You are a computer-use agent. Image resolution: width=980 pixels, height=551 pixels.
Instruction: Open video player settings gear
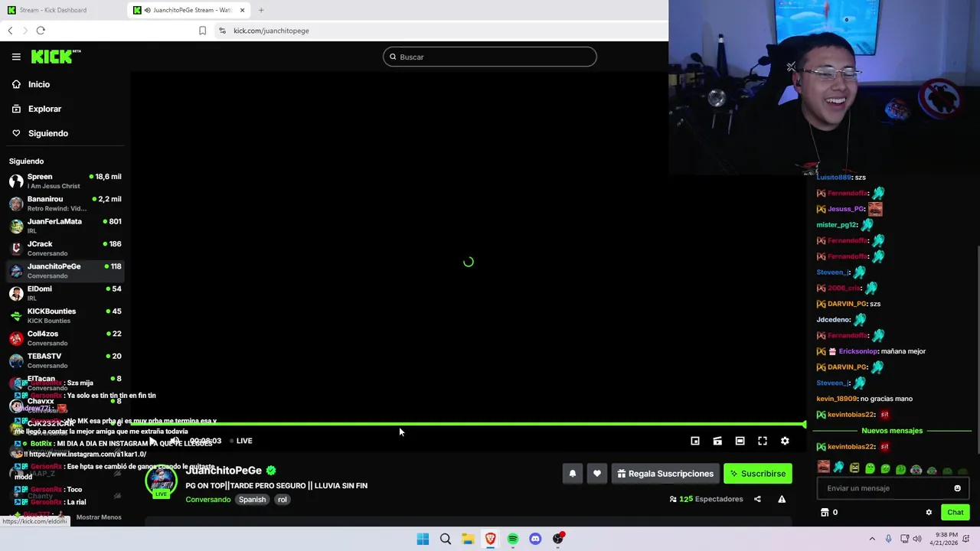(x=785, y=441)
